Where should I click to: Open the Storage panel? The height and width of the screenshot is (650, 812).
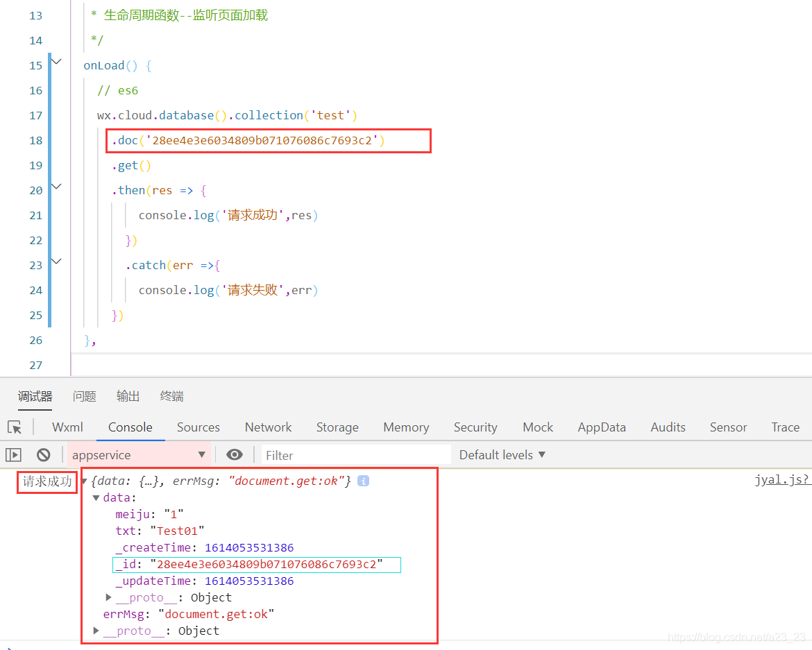pyautogui.click(x=337, y=427)
